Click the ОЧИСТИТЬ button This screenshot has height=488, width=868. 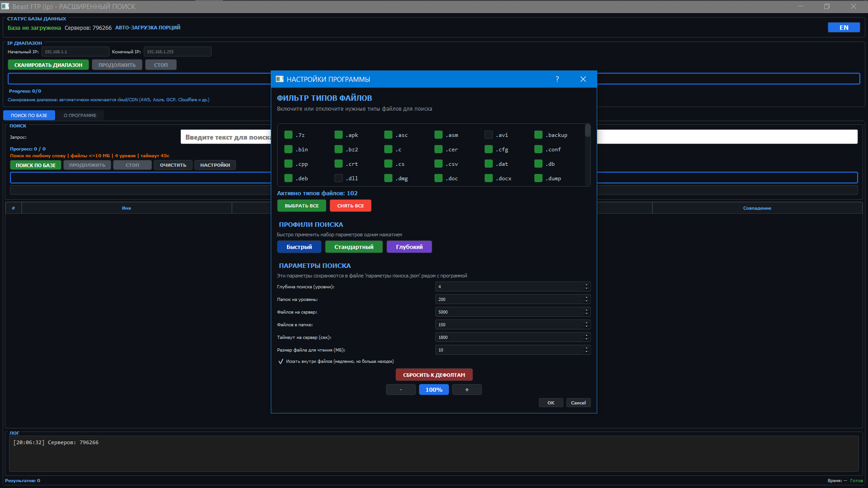pyautogui.click(x=173, y=165)
